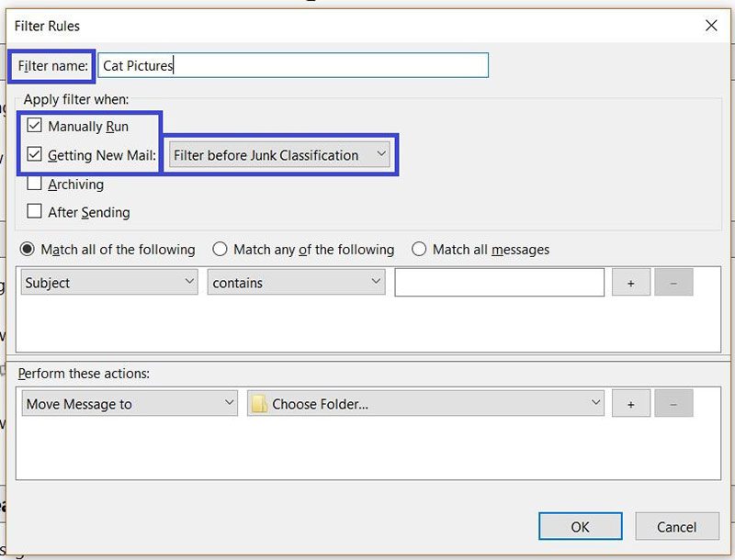
Task: Expand the Subject field dropdown
Action: coord(108,283)
